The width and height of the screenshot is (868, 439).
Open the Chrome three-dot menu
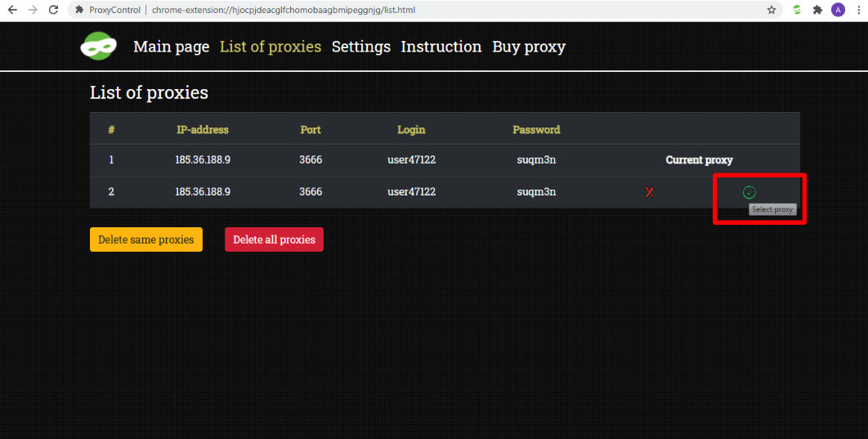point(857,10)
